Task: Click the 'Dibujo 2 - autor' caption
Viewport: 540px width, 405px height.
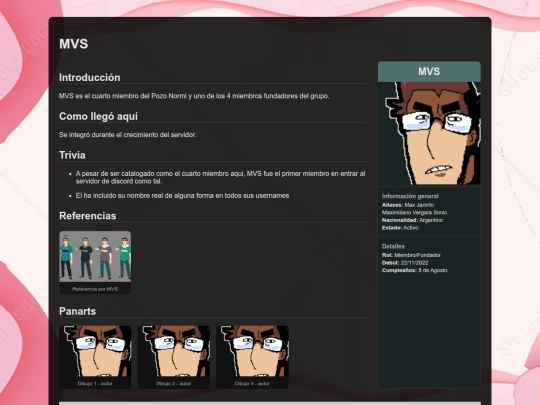Action: pyautogui.click(x=174, y=383)
